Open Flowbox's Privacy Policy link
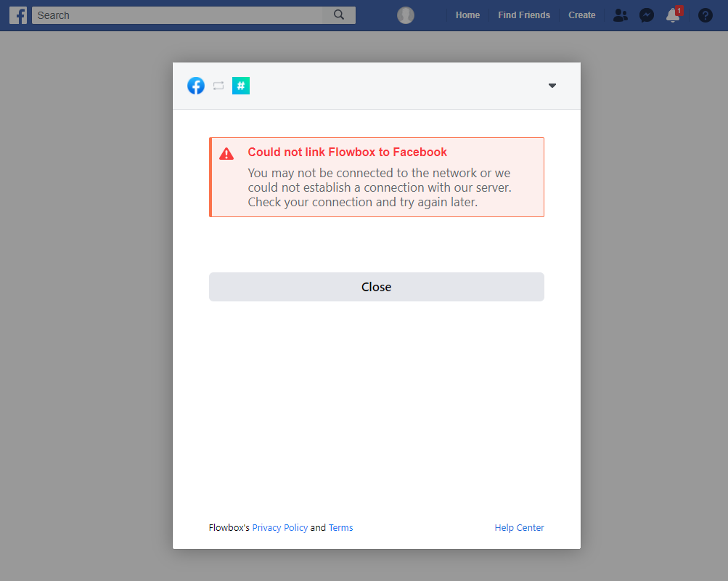 (280, 527)
